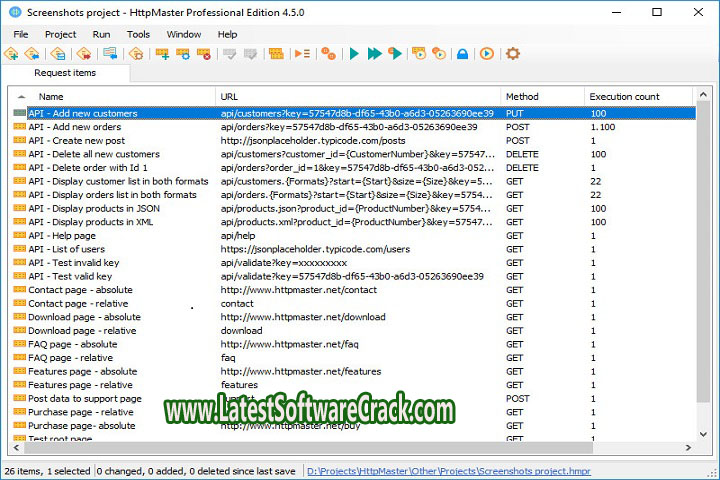Open the File menu
This screenshot has height=480, width=720.
pos(21,34)
